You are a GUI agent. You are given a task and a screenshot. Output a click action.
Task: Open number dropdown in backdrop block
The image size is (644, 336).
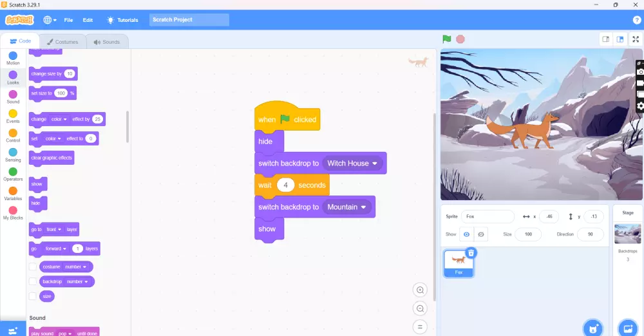[77, 281]
